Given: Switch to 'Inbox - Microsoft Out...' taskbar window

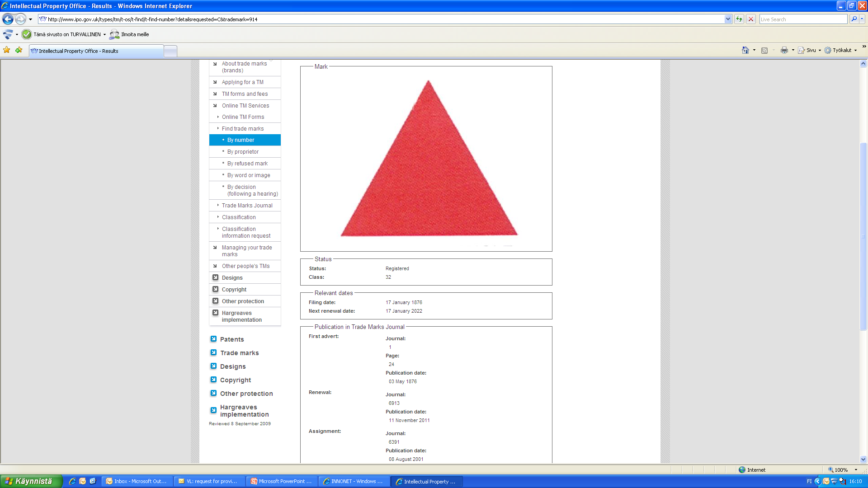Looking at the screenshot, I should coord(137,482).
